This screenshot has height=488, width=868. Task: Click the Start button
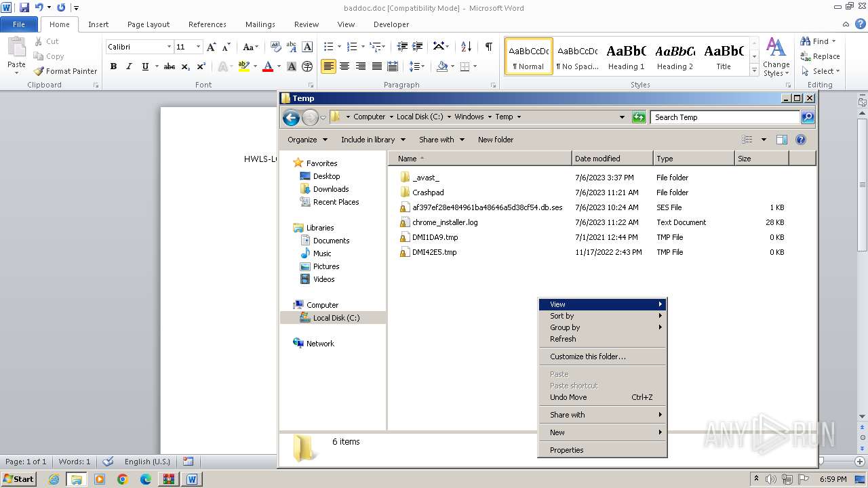point(18,479)
